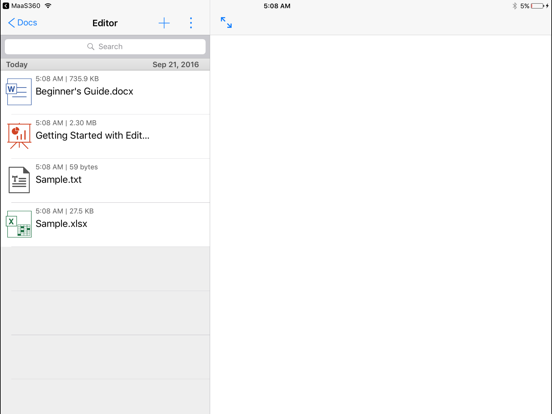Go back to Docs
The height and width of the screenshot is (414, 552).
pyautogui.click(x=22, y=23)
